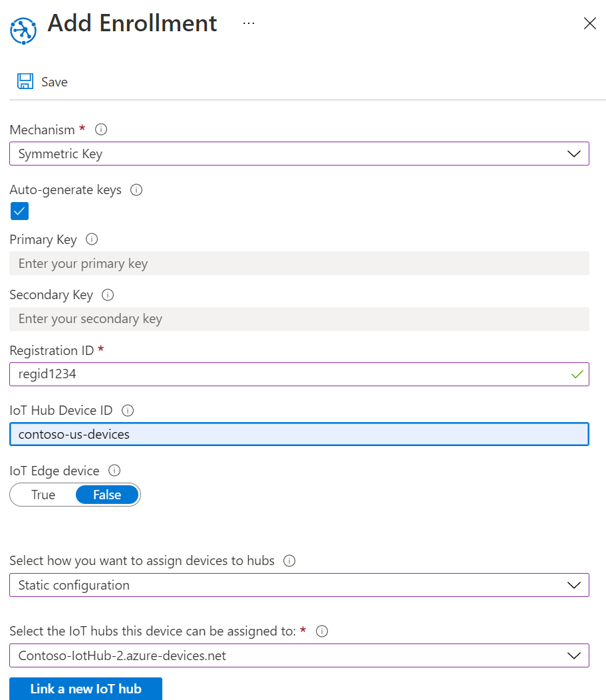Select False for IoT Edge device

pos(107,495)
